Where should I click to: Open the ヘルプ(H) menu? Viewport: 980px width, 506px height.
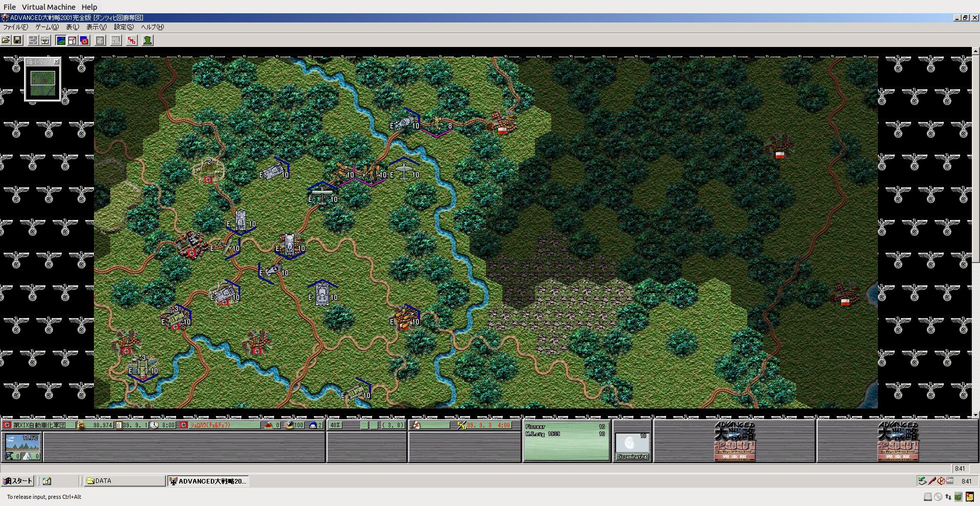coord(153,27)
